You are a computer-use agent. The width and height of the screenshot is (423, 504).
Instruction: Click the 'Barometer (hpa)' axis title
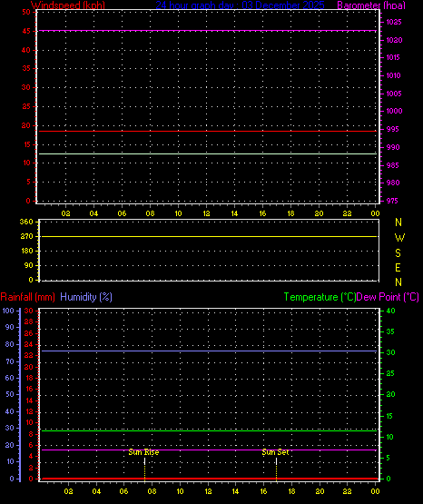[x=371, y=5]
